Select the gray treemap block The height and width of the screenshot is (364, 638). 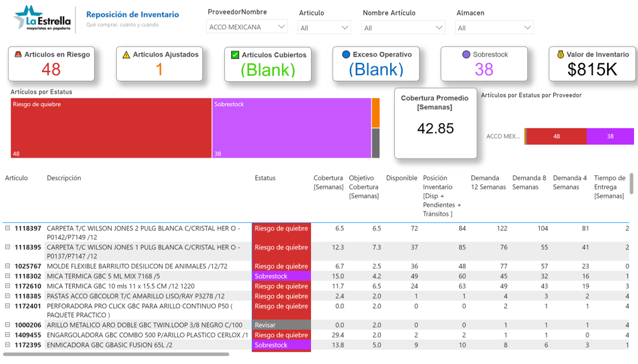(x=376, y=143)
